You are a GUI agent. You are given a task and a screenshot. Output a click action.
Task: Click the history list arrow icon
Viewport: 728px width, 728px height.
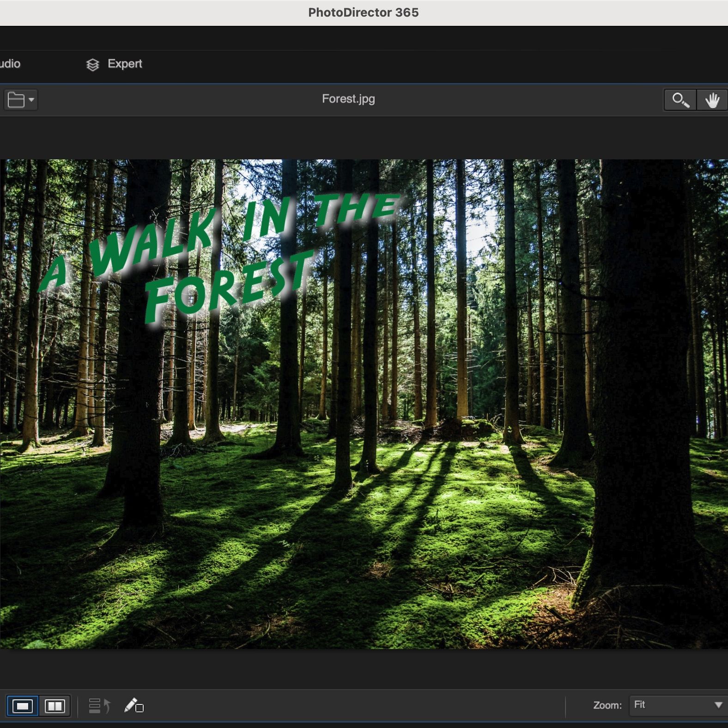pyautogui.click(x=99, y=706)
